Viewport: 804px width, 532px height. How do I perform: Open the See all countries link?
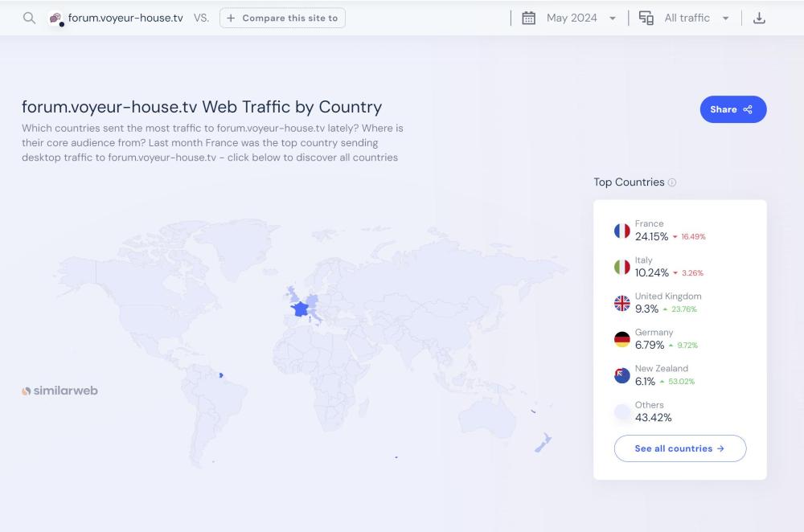(679, 448)
